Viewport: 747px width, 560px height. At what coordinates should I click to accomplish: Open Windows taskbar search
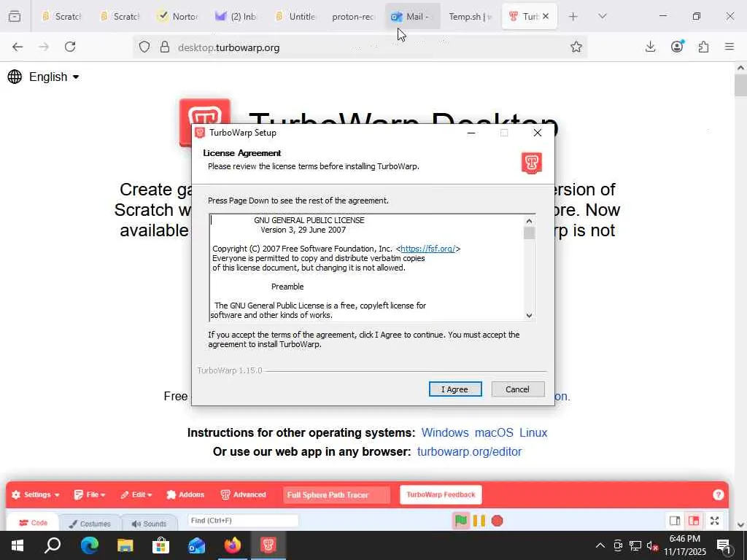point(53,545)
